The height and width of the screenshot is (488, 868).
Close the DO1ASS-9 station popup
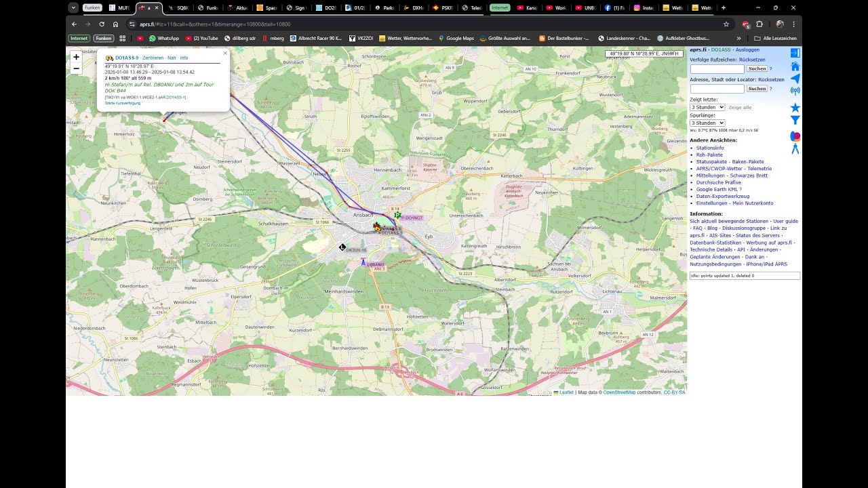click(225, 53)
